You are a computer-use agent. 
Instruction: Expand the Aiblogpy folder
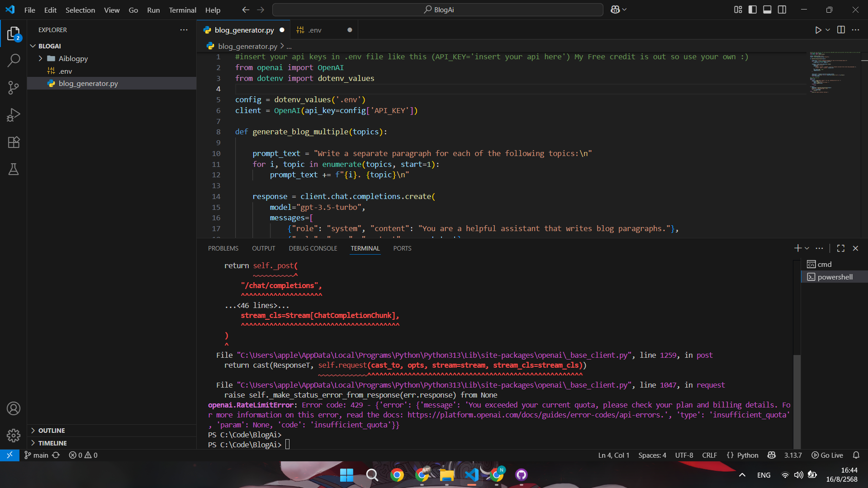pos(40,58)
